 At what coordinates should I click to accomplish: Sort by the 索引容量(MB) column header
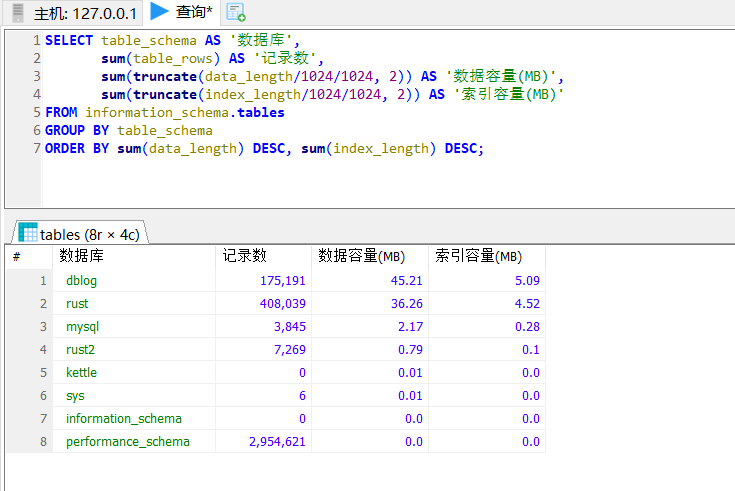(x=487, y=257)
